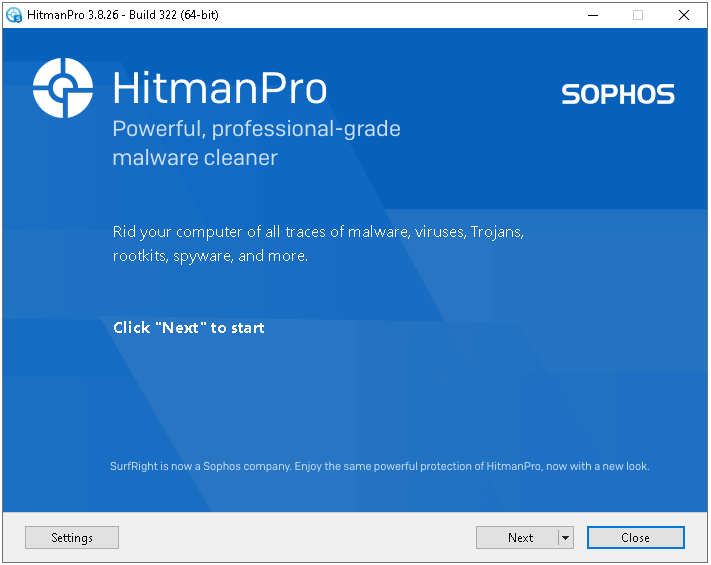Minimize the HitmanPro window
711x565 pixels.
[593, 15]
